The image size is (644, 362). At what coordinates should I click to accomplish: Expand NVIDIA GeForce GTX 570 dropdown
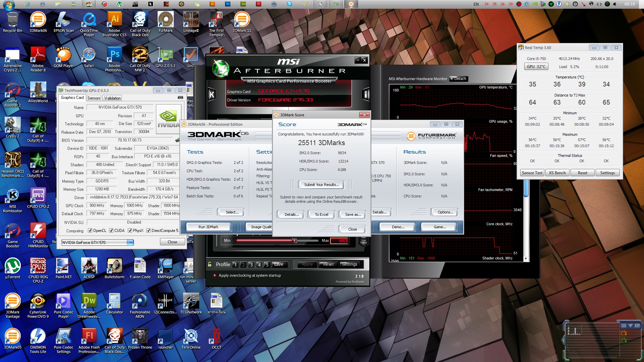click(x=130, y=242)
